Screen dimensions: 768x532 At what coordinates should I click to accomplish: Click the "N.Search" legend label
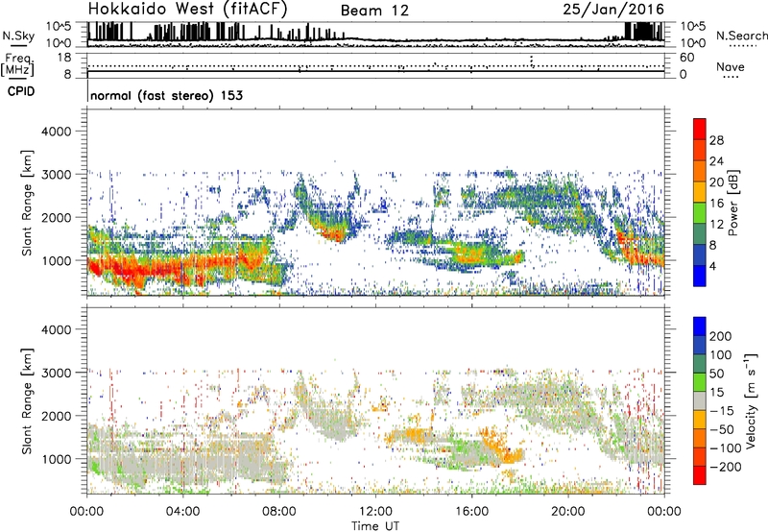[741, 36]
